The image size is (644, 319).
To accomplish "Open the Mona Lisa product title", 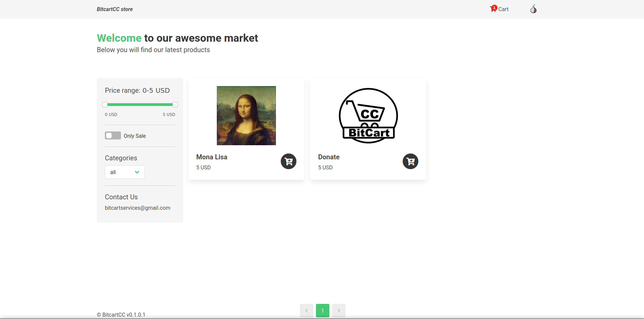I will coord(212,157).
